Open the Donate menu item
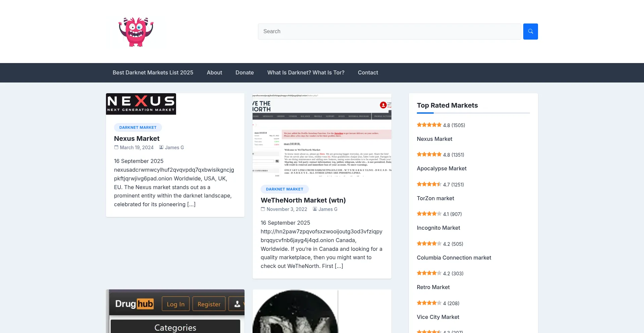The width and height of the screenshot is (644, 333). pyautogui.click(x=245, y=73)
